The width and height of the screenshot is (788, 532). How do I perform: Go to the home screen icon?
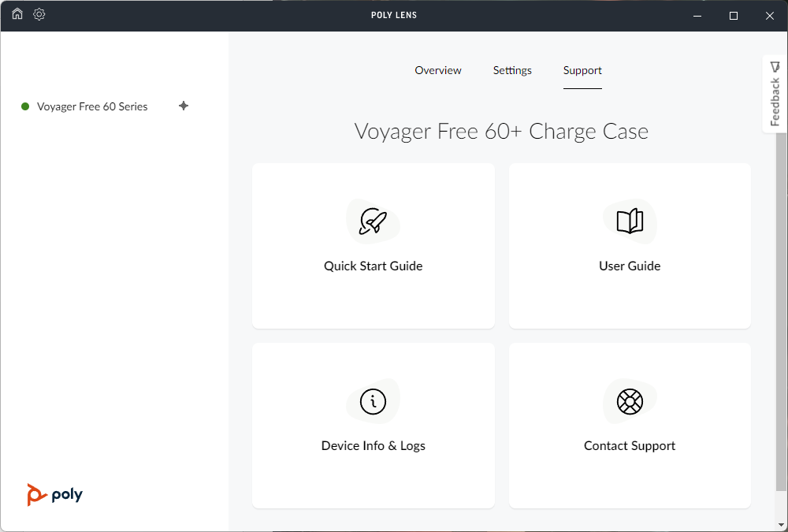click(17, 13)
